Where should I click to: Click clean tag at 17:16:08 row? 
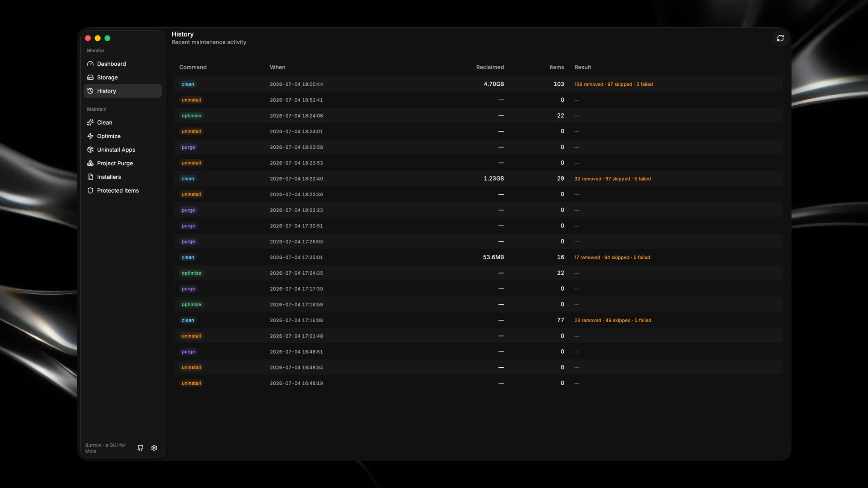coord(188,320)
